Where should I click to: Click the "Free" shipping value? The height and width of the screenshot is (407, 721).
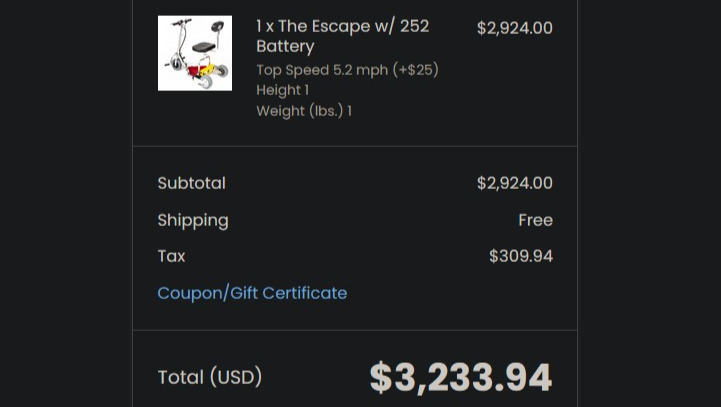(x=535, y=220)
